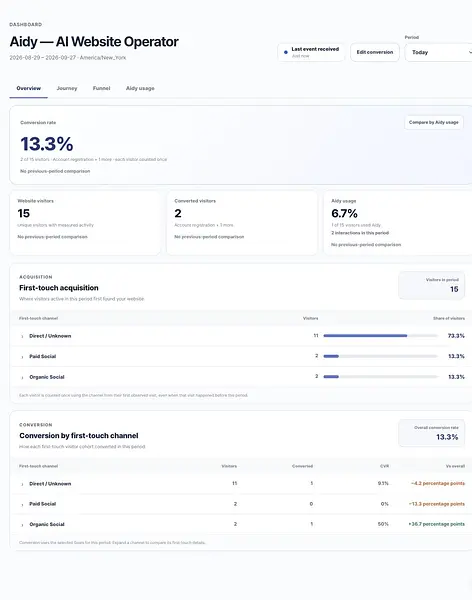Click the Aidy usage 6.7% card

tap(398, 223)
